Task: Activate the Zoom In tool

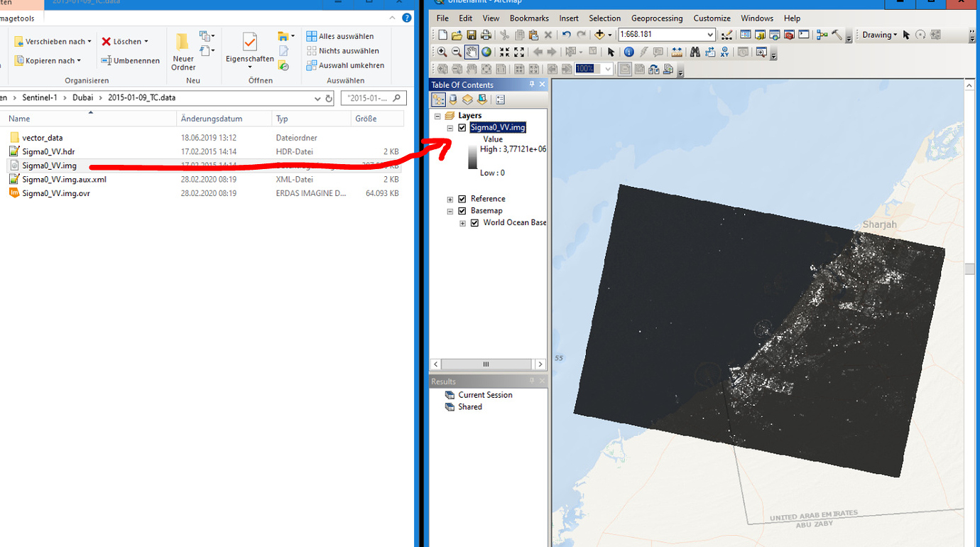Action: pos(442,53)
